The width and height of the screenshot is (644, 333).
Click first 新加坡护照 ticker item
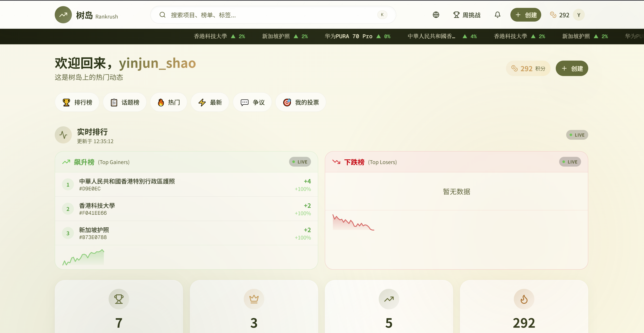[x=285, y=36]
